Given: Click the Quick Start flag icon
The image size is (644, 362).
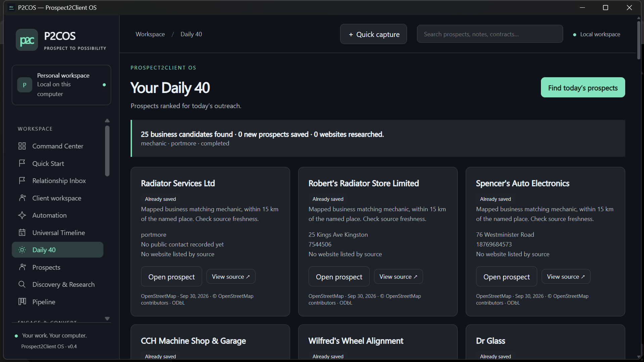Looking at the screenshot, I should 22,163.
